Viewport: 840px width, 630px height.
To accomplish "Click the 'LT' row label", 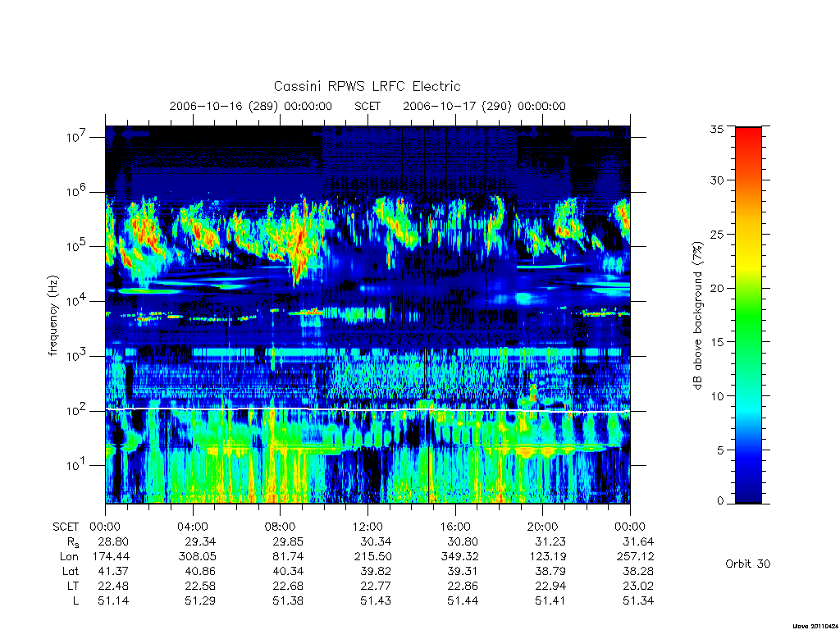I will pyautogui.click(x=73, y=586).
